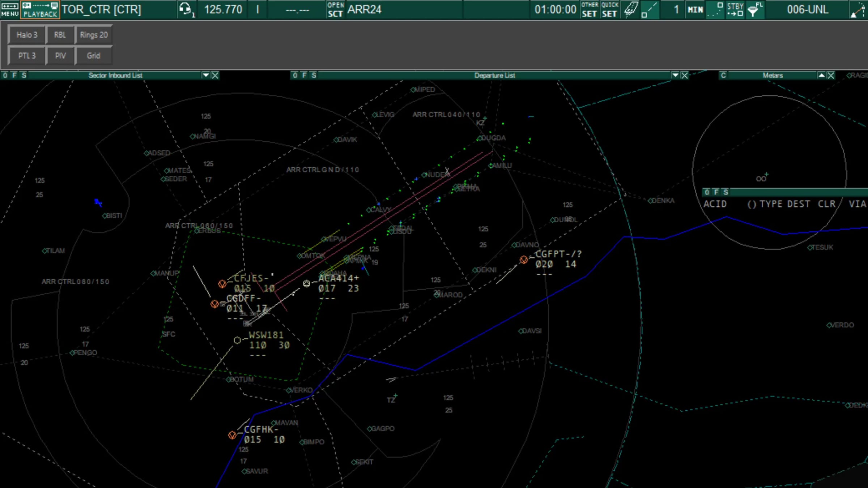Click the F button in Departure List header
This screenshot has width=868, height=488.
point(304,75)
